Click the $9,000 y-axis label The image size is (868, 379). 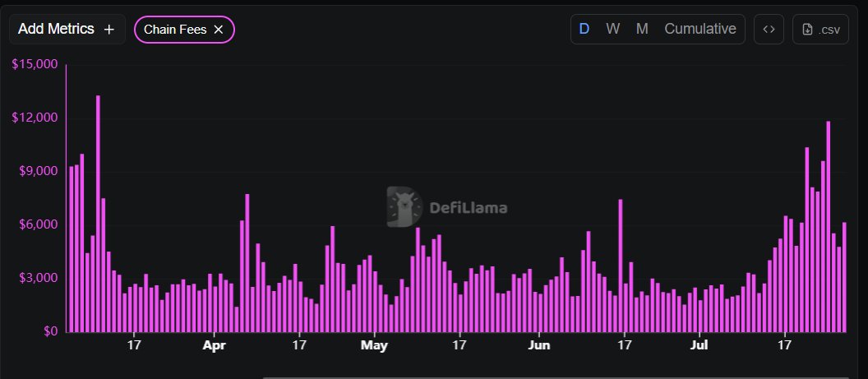coord(38,171)
